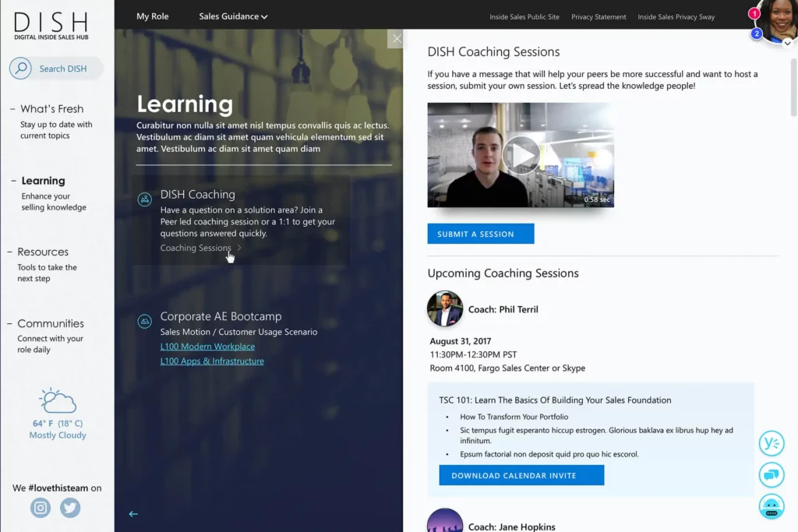The image size is (798, 532).
Task: Click the Corporate AE Bootcamp icon
Action: point(144,321)
